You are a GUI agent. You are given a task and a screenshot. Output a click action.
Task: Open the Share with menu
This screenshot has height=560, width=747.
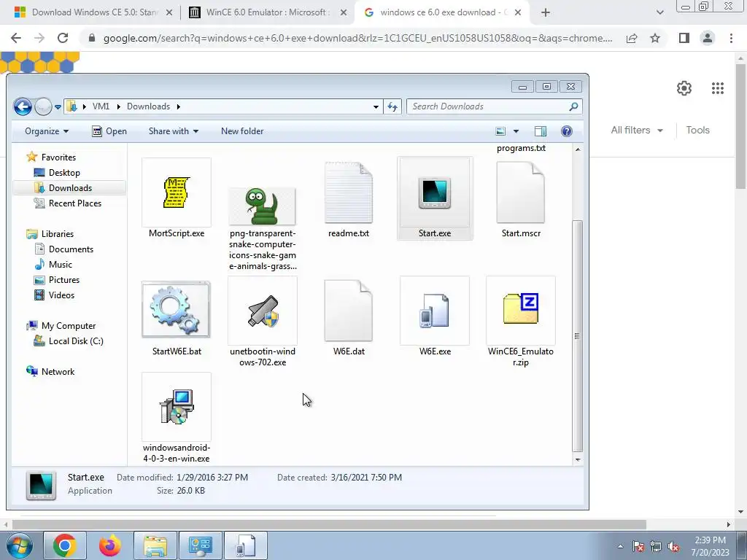(174, 131)
